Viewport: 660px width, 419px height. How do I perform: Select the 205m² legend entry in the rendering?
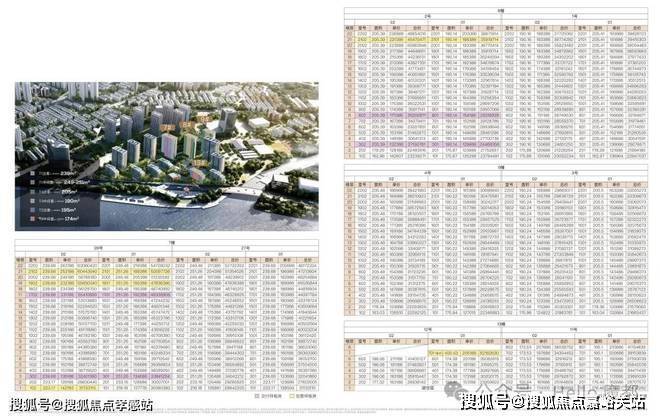click(53, 191)
